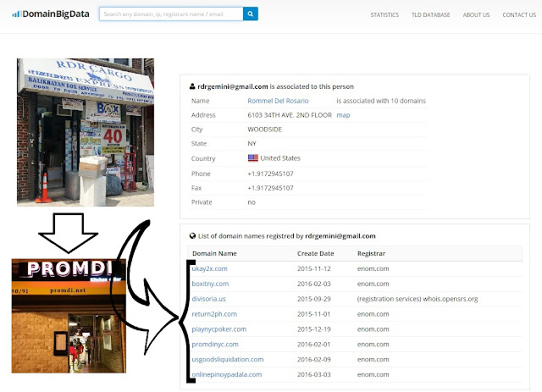Image resolution: width=542 pixels, height=392 pixels.
Task: Select the state value NY
Action: click(252, 143)
